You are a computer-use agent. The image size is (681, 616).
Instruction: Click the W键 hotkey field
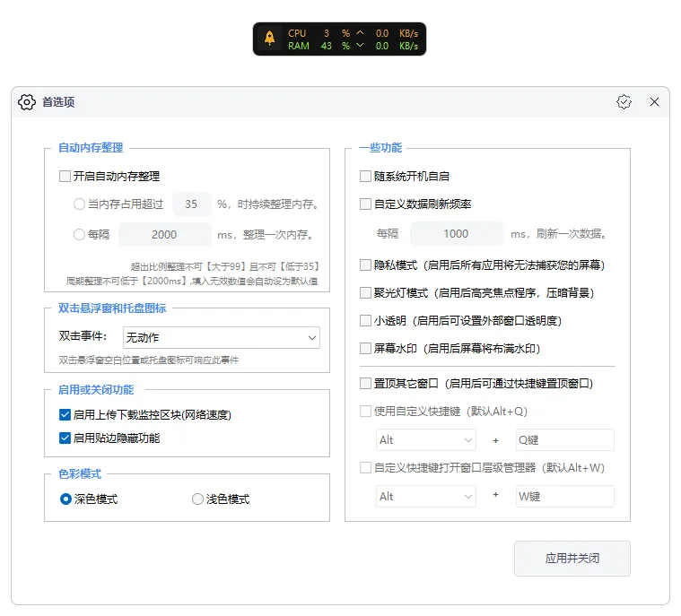(565, 496)
